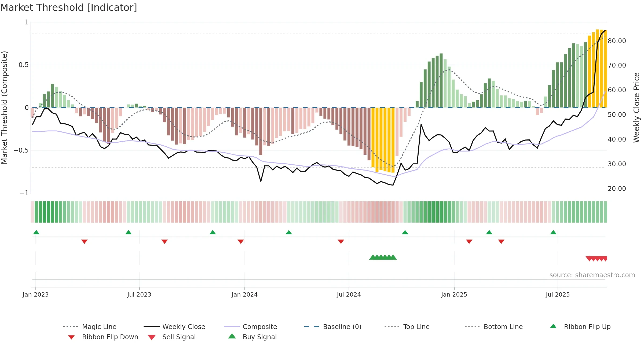
Task: Toggle the Bottom Line legend entry
Action: click(x=494, y=327)
